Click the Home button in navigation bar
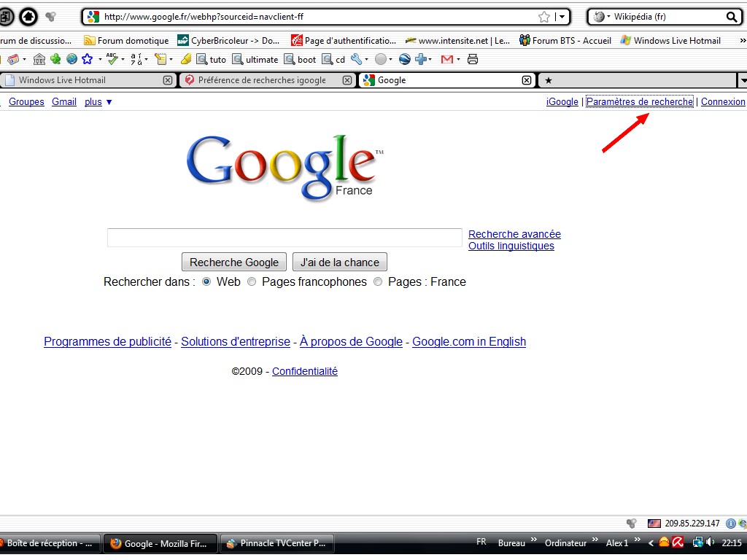 point(28,16)
